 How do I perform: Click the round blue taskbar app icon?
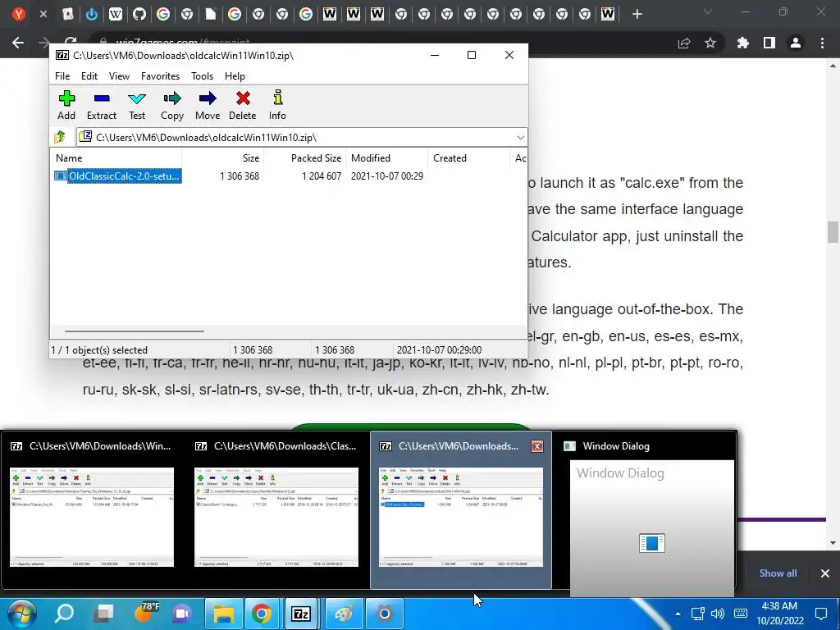pos(384,614)
